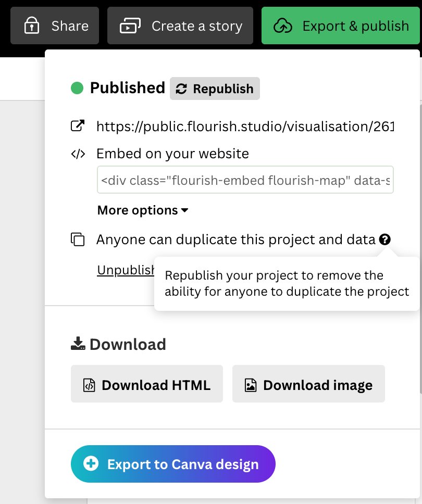Click the green Published status dot
The width and height of the screenshot is (422, 504).
[x=77, y=89]
